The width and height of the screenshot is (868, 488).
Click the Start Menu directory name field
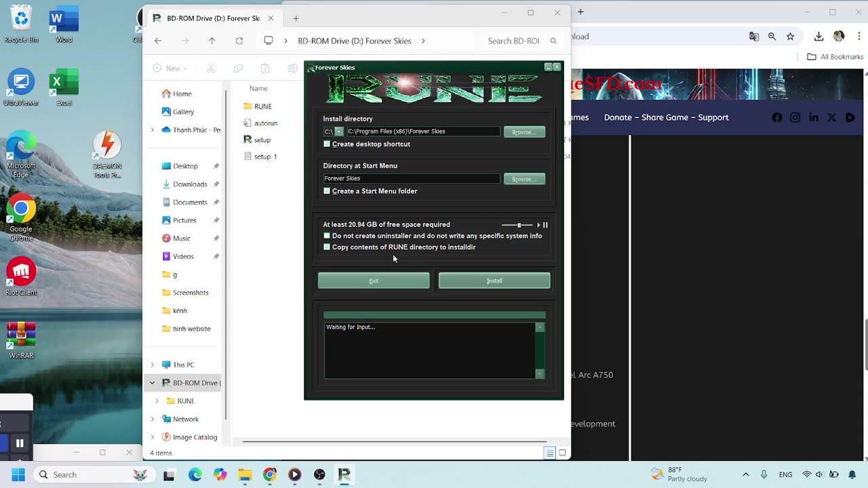tap(411, 178)
